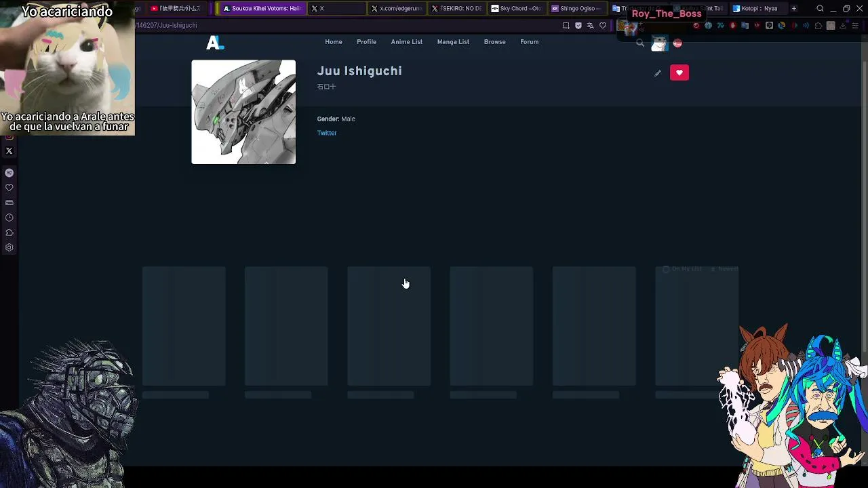868x488 pixels.
Task: Open the extensions cube sidebar icon
Action: [9, 232]
